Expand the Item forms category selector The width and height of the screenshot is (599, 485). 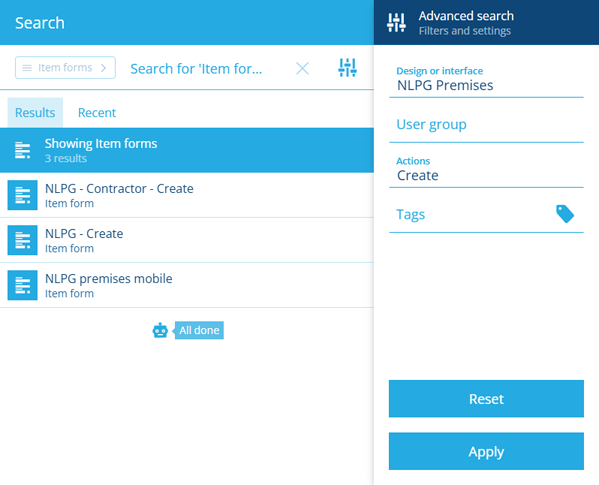[x=65, y=68]
